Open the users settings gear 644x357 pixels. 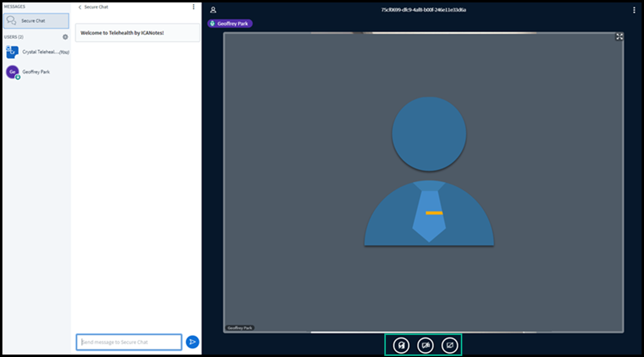point(65,37)
